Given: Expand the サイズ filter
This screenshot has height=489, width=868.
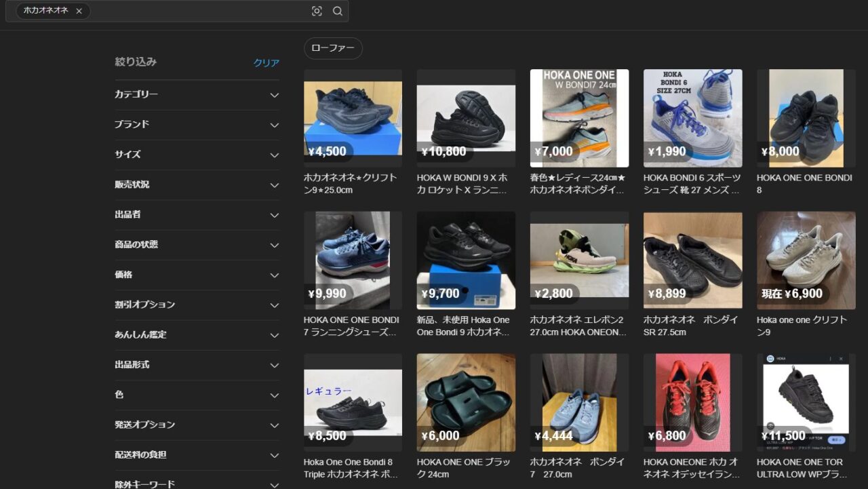Looking at the screenshot, I should [197, 155].
